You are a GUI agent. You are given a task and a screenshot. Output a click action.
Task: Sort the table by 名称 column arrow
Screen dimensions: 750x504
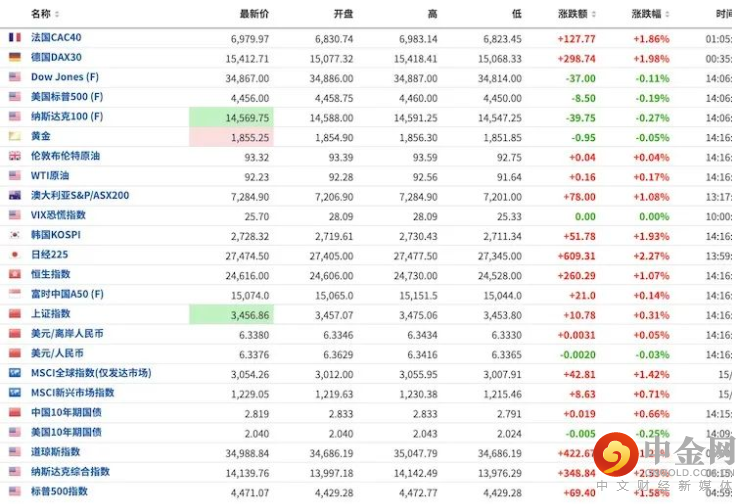pyautogui.click(x=57, y=14)
